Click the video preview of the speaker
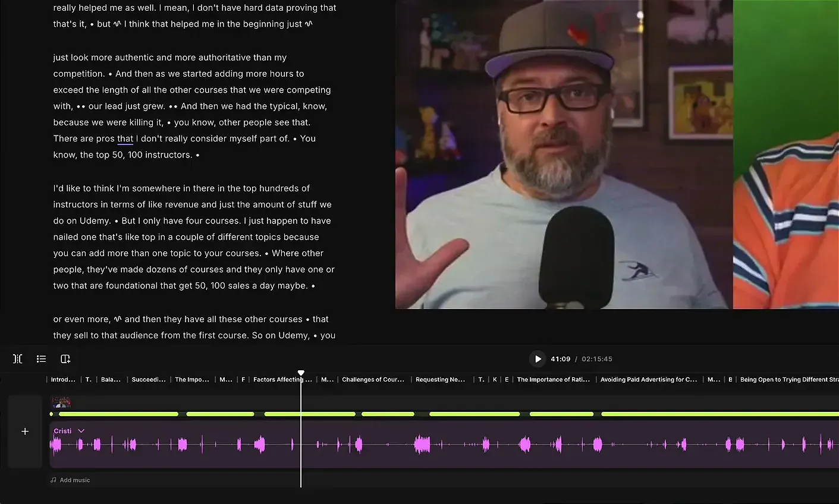 click(x=564, y=154)
